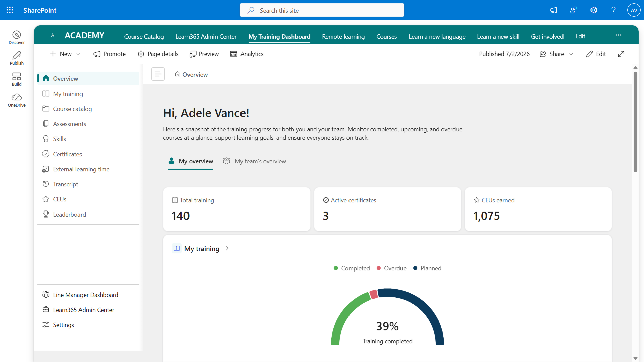Open Course Catalog in top navigation
Viewport: 644px width, 362px height.
click(x=144, y=36)
